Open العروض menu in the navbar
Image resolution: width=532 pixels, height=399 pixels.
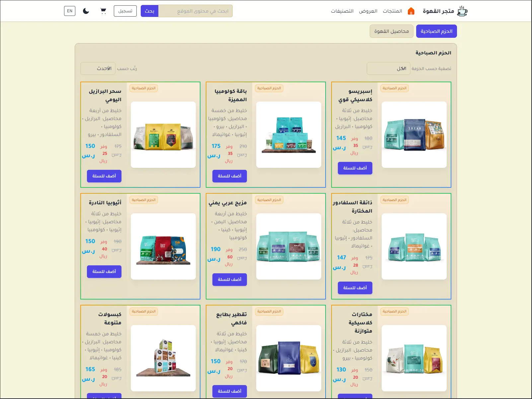368,11
